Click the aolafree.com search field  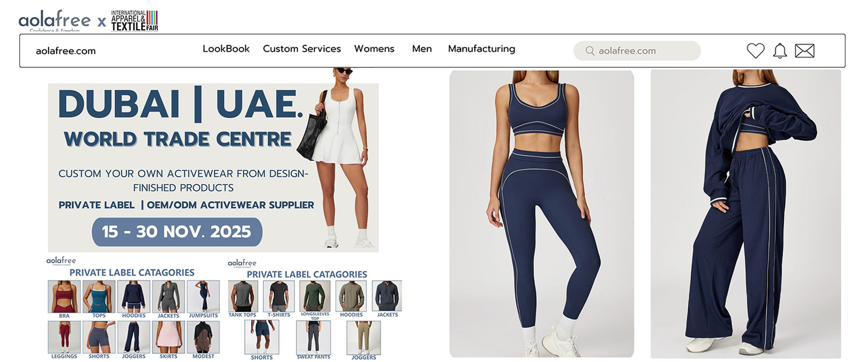coord(637,51)
